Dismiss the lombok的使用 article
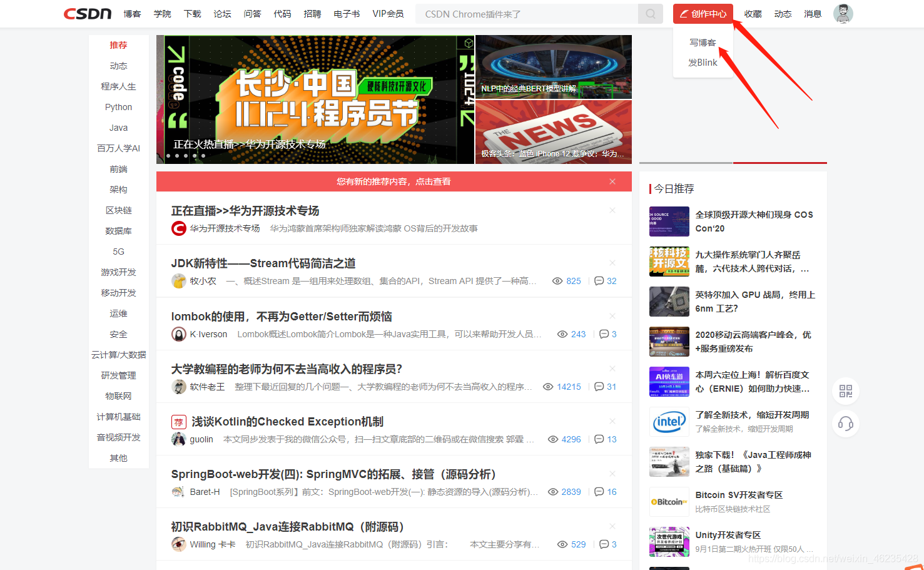Image resolution: width=924 pixels, height=570 pixels. tap(612, 316)
